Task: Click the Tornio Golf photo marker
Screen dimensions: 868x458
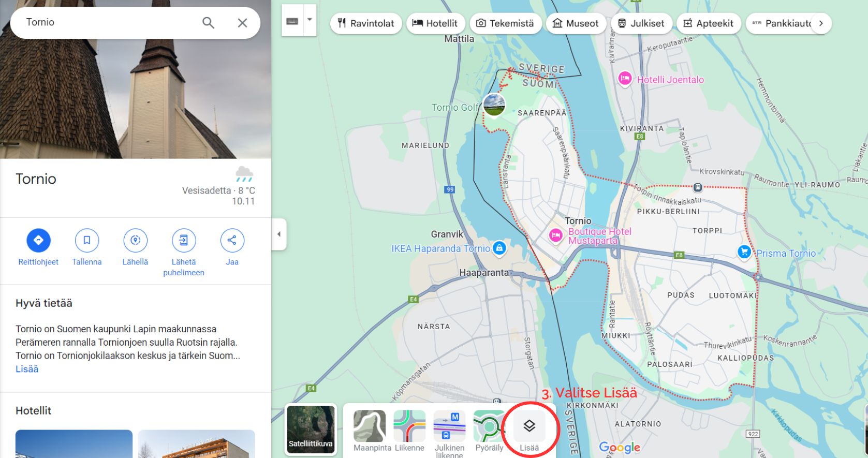Action: coord(494,105)
